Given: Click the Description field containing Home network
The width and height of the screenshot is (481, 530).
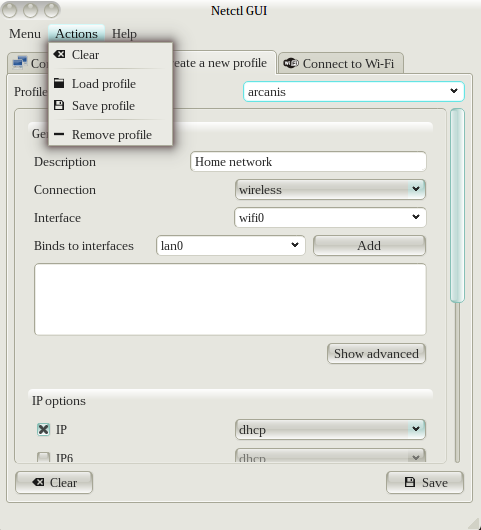Looking at the screenshot, I should click(x=308, y=162).
